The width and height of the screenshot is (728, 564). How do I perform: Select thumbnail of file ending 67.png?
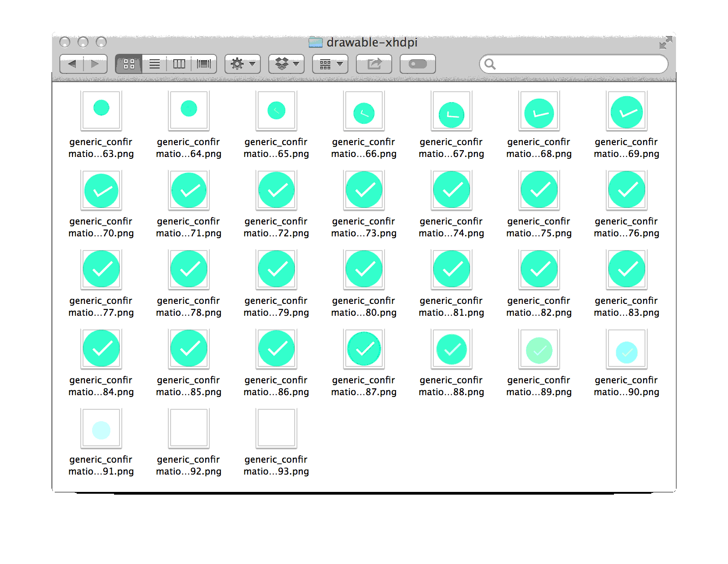pyautogui.click(x=452, y=111)
